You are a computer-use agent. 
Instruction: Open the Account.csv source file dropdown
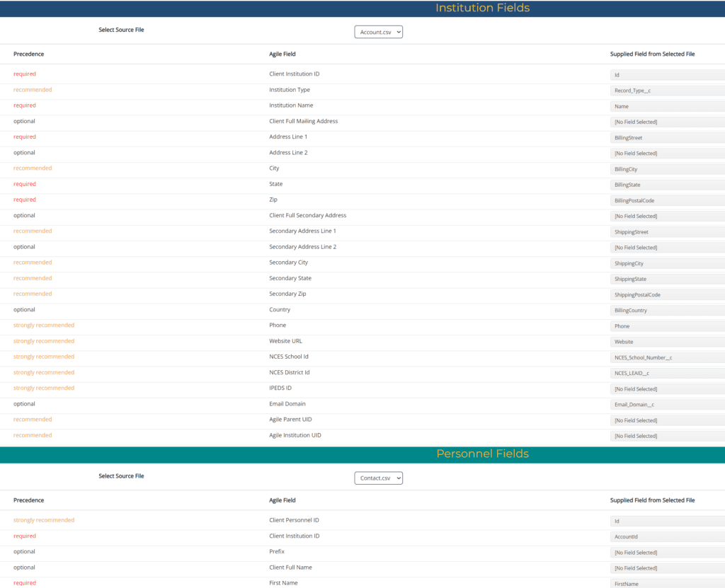coord(378,32)
